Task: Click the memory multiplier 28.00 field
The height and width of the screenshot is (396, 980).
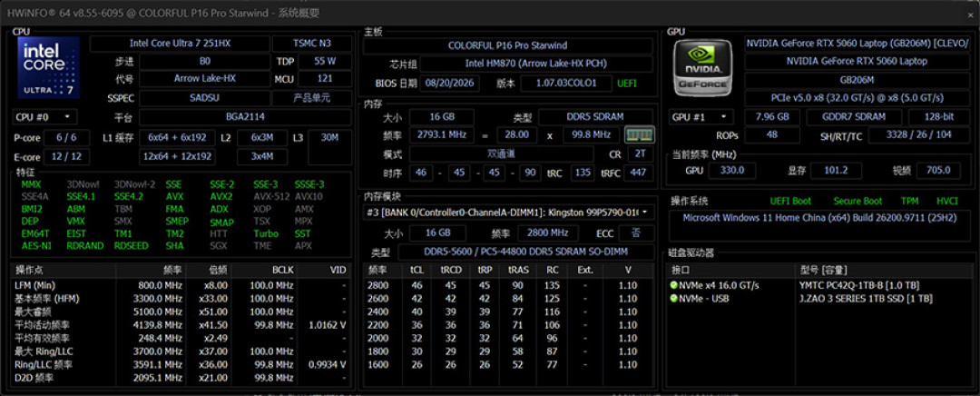Action: click(517, 134)
